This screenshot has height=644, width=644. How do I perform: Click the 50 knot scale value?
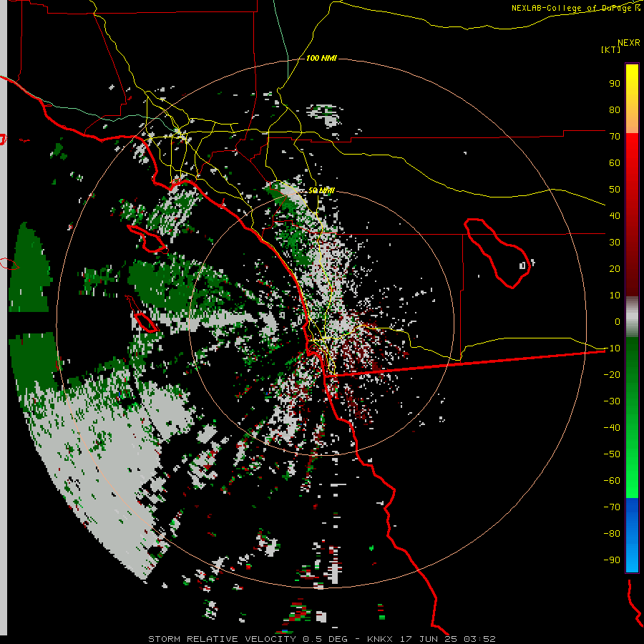click(x=615, y=190)
